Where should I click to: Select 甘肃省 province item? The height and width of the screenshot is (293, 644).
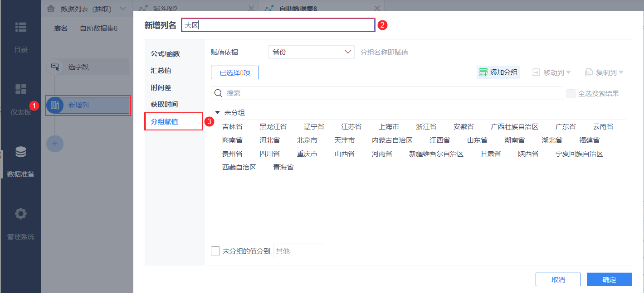(491, 154)
